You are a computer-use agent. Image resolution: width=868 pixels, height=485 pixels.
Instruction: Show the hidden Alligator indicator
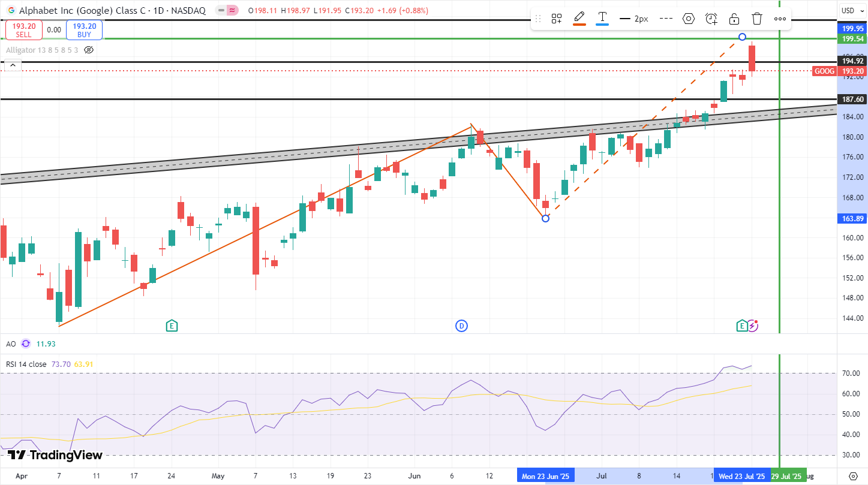pyautogui.click(x=89, y=50)
